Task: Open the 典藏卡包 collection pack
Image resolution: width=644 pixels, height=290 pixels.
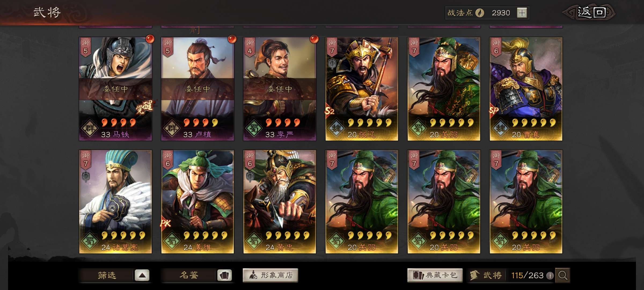Action: (x=435, y=275)
